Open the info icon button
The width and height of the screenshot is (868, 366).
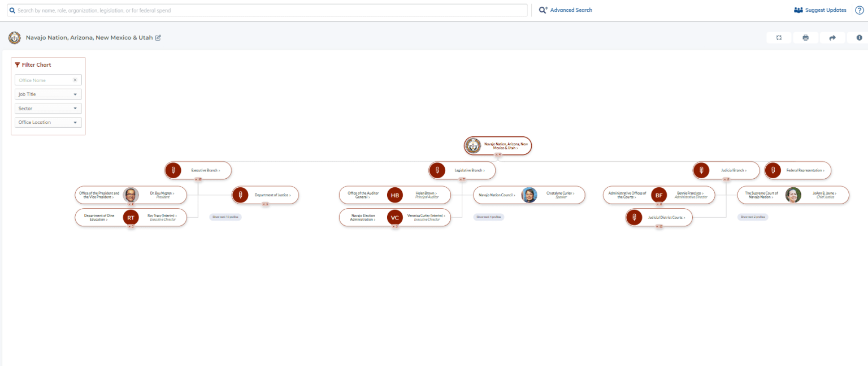click(860, 38)
